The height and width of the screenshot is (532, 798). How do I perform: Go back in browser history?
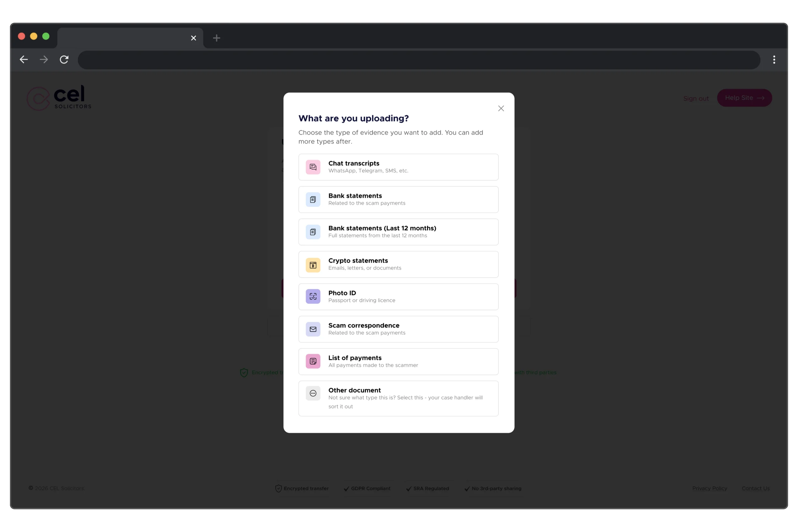coord(24,60)
